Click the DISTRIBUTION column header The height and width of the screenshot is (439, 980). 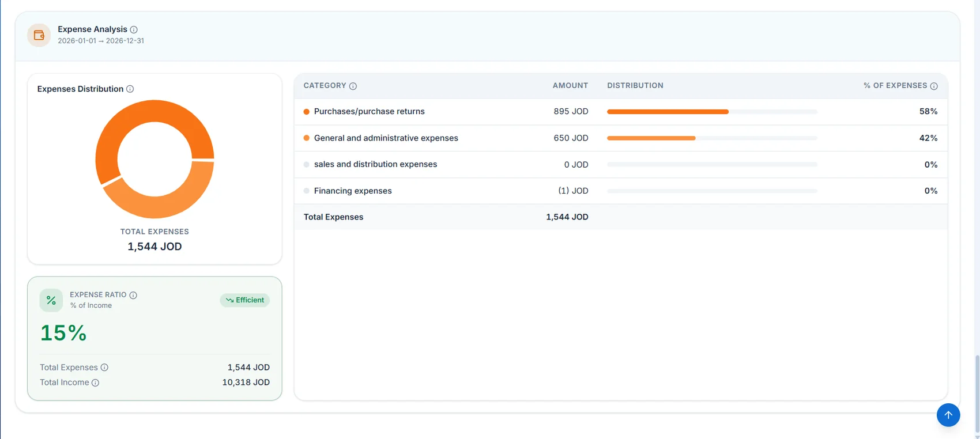[635, 86]
